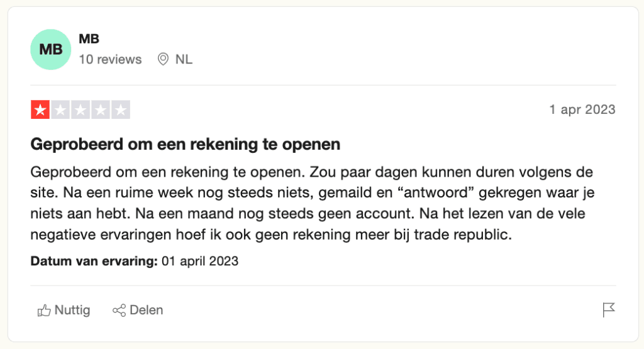Click the second grey rating star
Viewport: 644px width, 349px height.
tap(60, 110)
